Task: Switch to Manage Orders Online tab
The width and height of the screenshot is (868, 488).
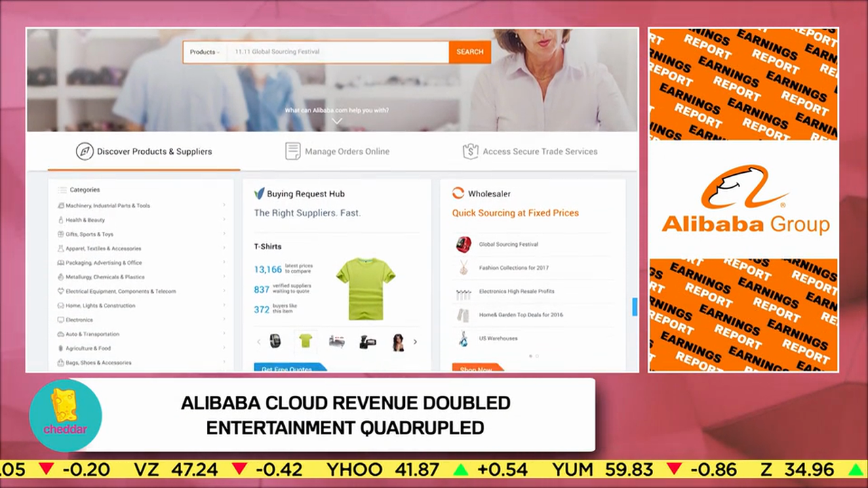Action: [337, 152]
